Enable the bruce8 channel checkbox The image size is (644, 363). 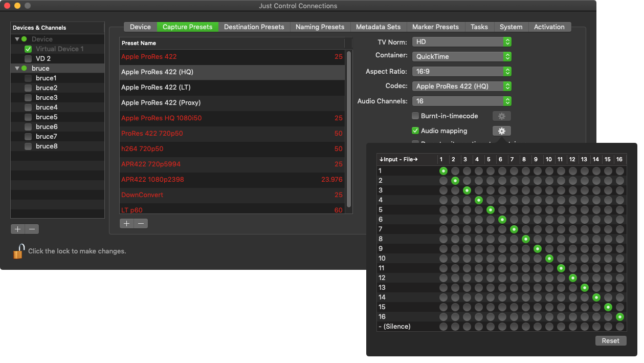28,146
